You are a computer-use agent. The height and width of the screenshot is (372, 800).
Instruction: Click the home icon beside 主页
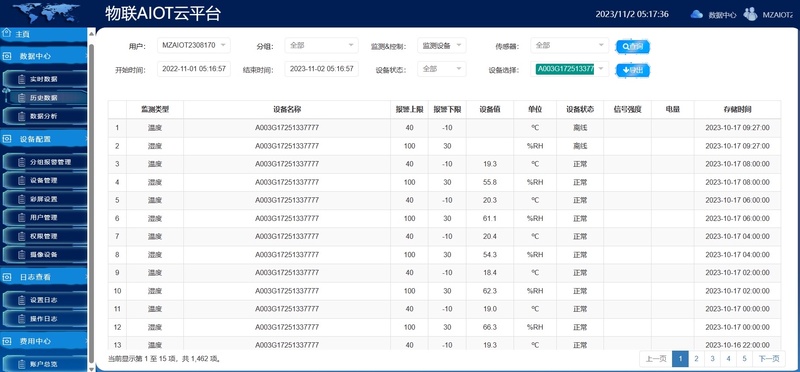[x=6, y=34]
